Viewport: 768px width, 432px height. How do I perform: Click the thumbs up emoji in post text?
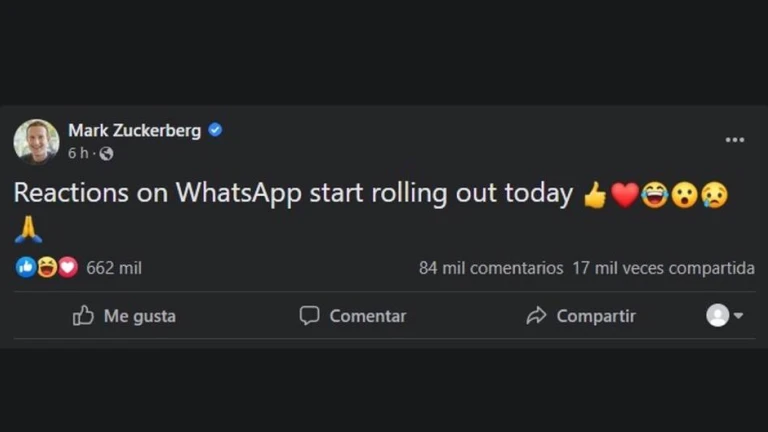coord(595,195)
